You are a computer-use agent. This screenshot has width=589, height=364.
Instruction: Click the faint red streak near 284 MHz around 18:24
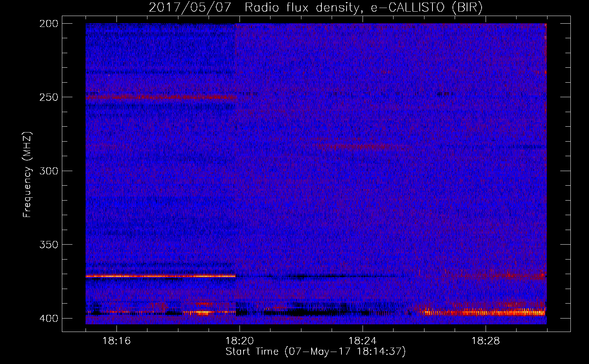(x=362, y=147)
